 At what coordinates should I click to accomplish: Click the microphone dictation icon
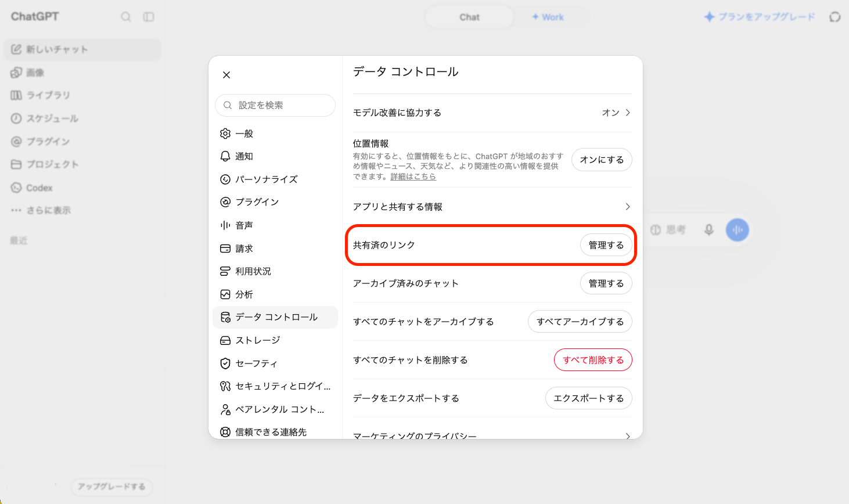pyautogui.click(x=709, y=230)
